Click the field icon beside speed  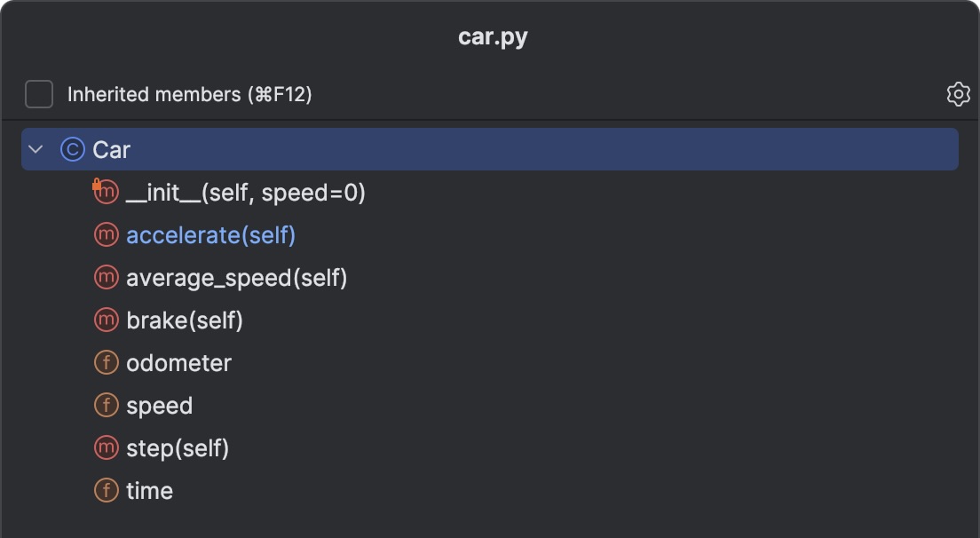(x=106, y=405)
